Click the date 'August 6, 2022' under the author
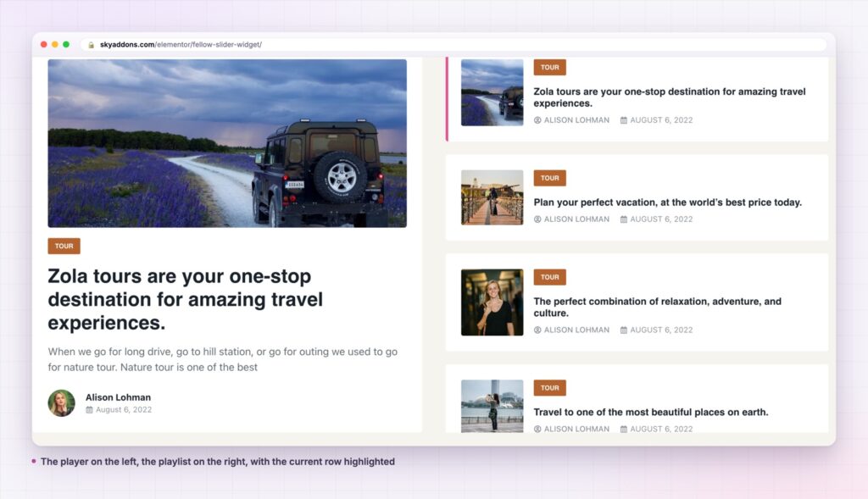Image resolution: width=868 pixels, height=499 pixels. pyautogui.click(x=124, y=410)
